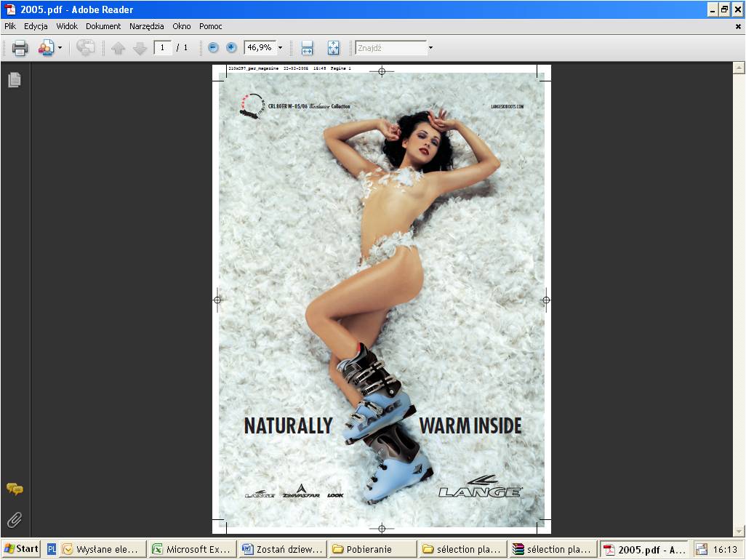Open the Comments panel icon

point(15,489)
